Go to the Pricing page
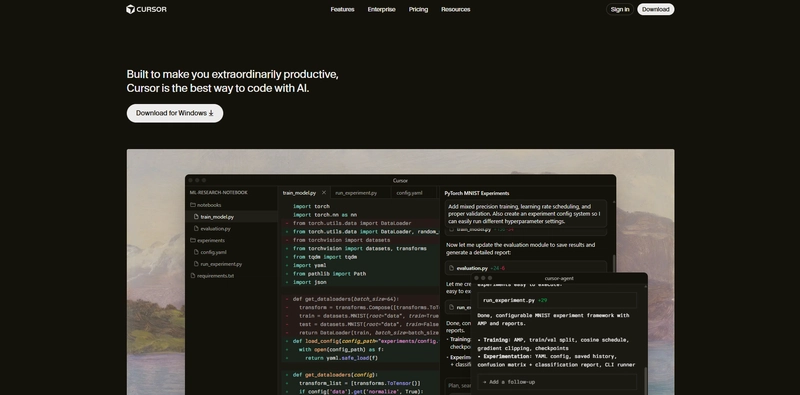The width and height of the screenshot is (800, 395). click(418, 9)
